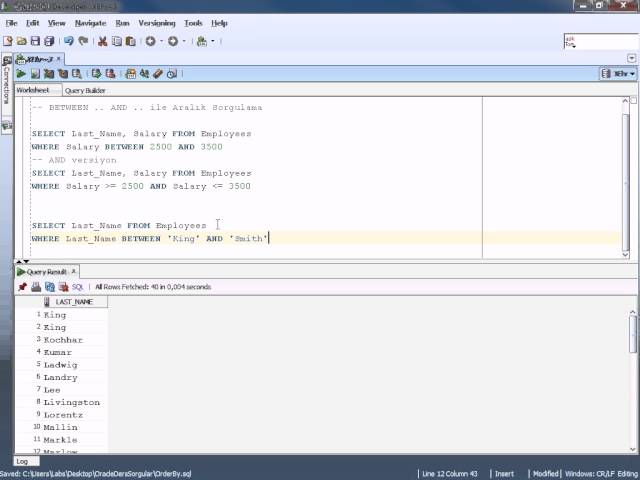Click the SQL Worksheet connection icon
This screenshot has height=480, width=640.
(x=202, y=41)
